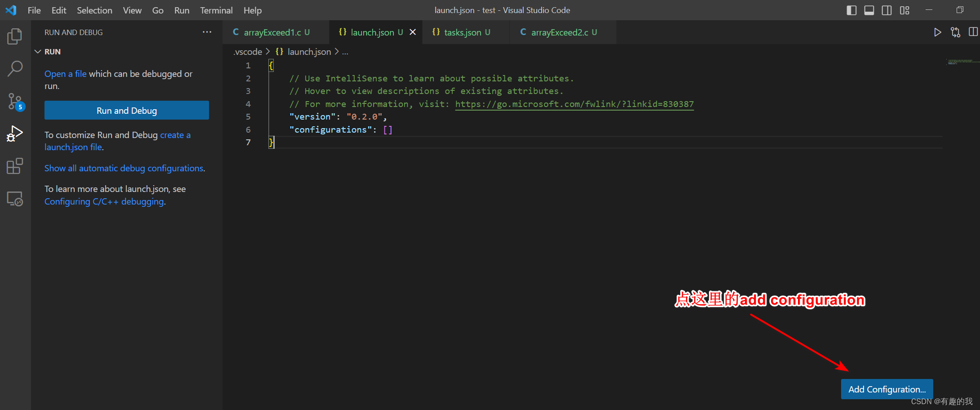Open the .vscode breadcrumb item
The height and width of the screenshot is (410, 980).
click(x=247, y=52)
